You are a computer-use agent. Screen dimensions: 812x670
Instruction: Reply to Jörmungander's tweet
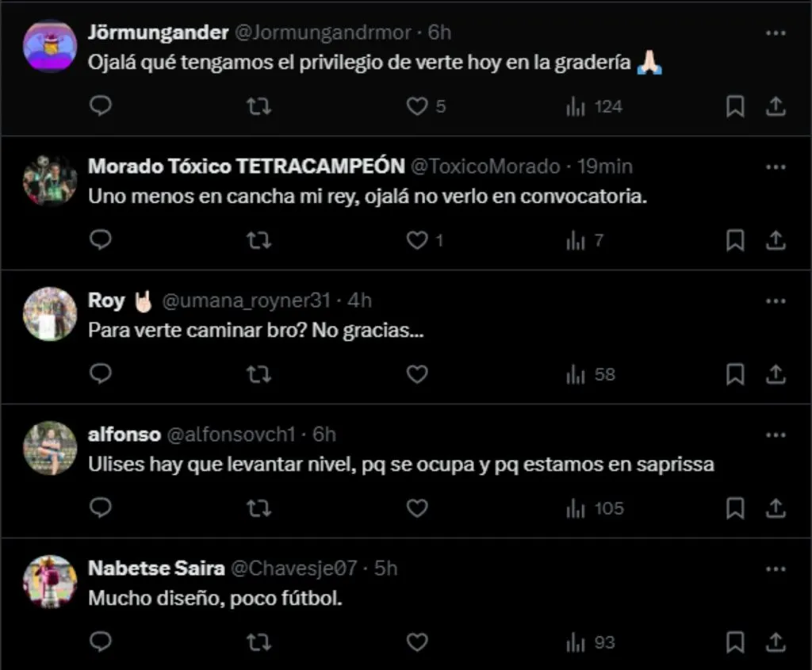click(100, 105)
